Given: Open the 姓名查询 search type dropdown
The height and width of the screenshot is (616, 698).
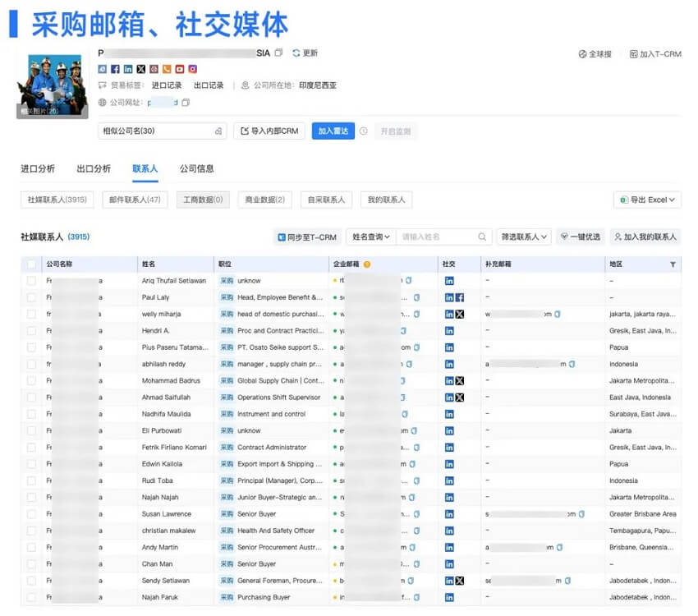Looking at the screenshot, I should (x=371, y=237).
